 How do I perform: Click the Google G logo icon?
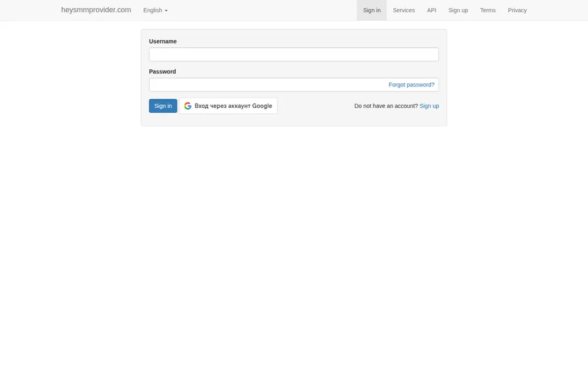(188, 106)
